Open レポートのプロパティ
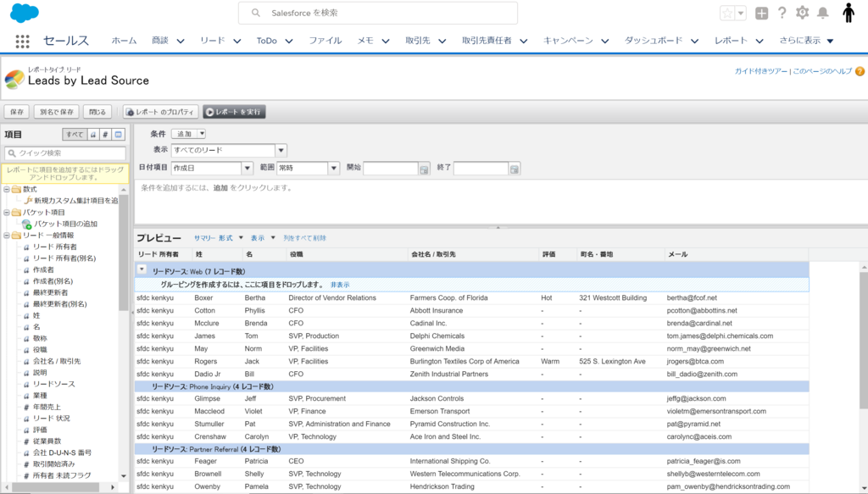Image resolution: width=868 pixels, height=494 pixels. tap(160, 112)
